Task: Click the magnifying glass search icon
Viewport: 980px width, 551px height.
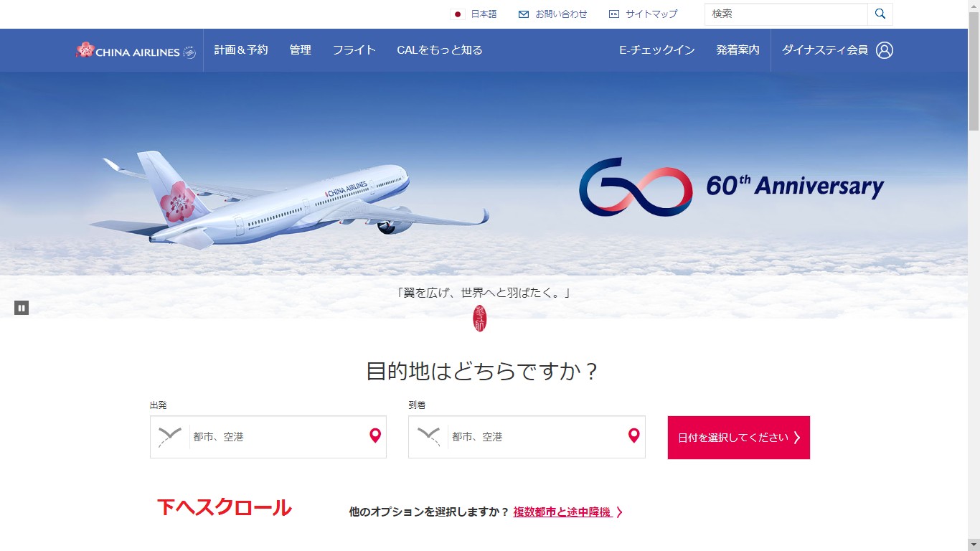Action: tap(880, 14)
